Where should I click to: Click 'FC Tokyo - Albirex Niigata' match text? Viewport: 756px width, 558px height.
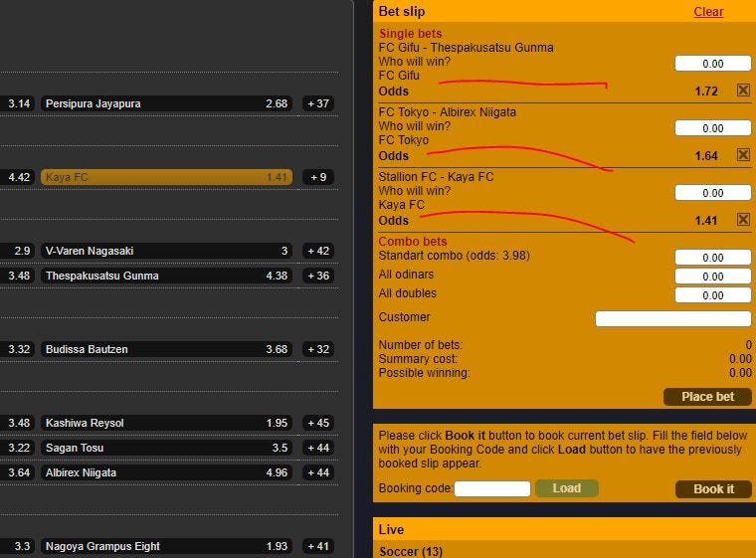coord(448,111)
